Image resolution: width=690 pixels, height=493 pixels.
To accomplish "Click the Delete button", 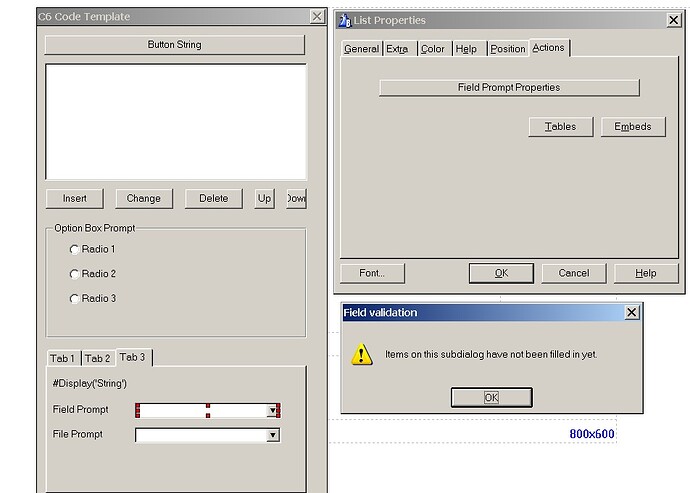I will pyautogui.click(x=213, y=199).
